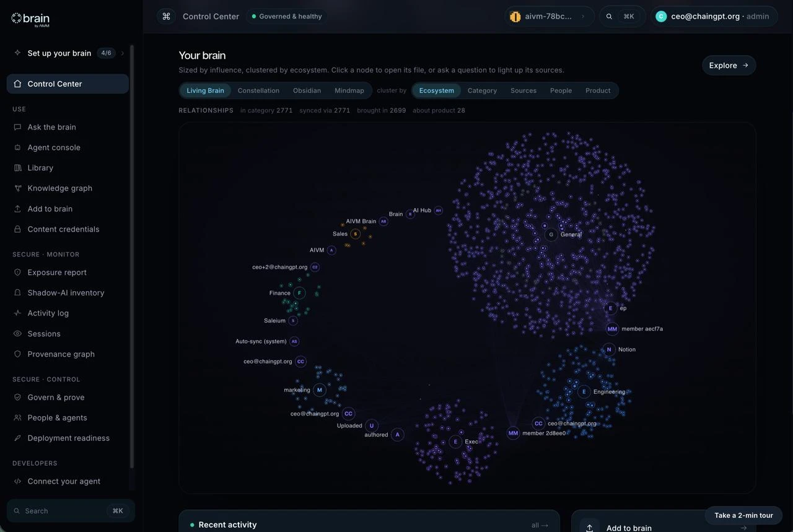Click the 'about product 28' relationship count
The height and width of the screenshot is (532, 793).
[x=439, y=110]
